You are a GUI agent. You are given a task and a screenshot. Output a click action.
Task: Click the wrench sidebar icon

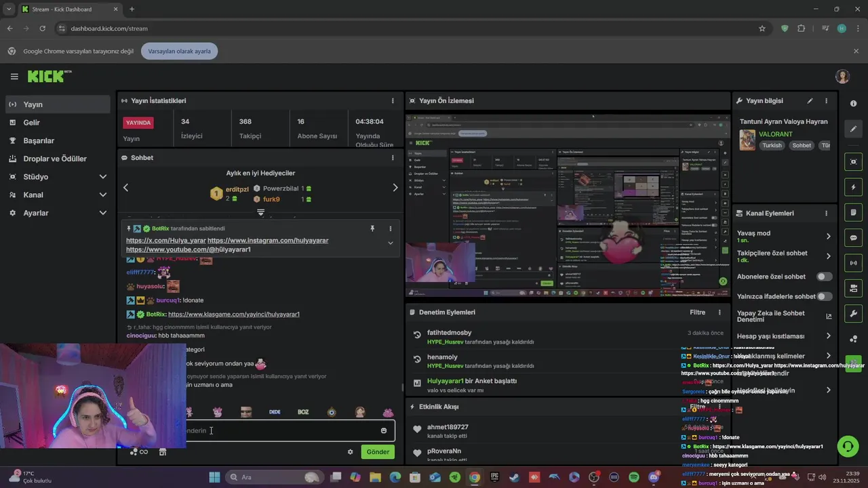pos(853,314)
